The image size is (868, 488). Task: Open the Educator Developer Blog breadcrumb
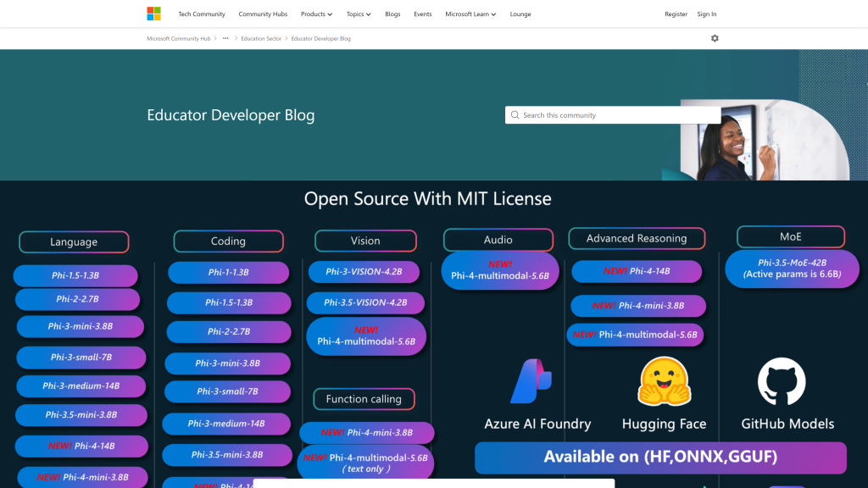(321, 38)
